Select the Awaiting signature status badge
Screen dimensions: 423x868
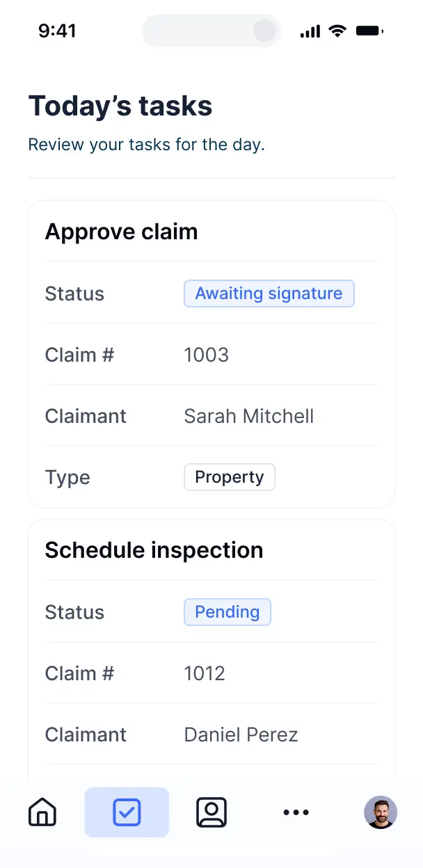(x=269, y=294)
